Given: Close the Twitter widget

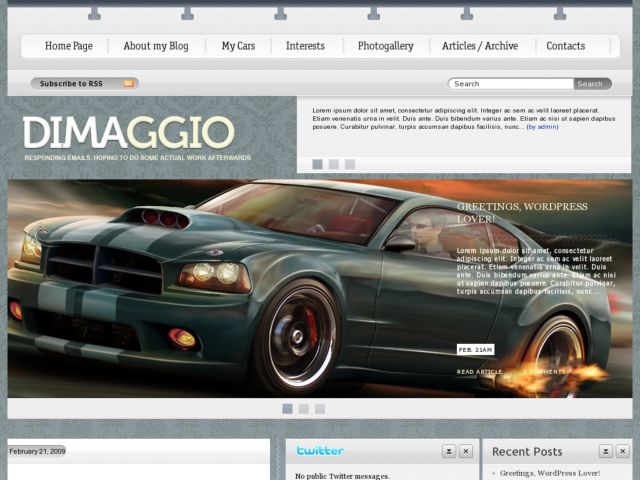Looking at the screenshot, I should [466, 451].
